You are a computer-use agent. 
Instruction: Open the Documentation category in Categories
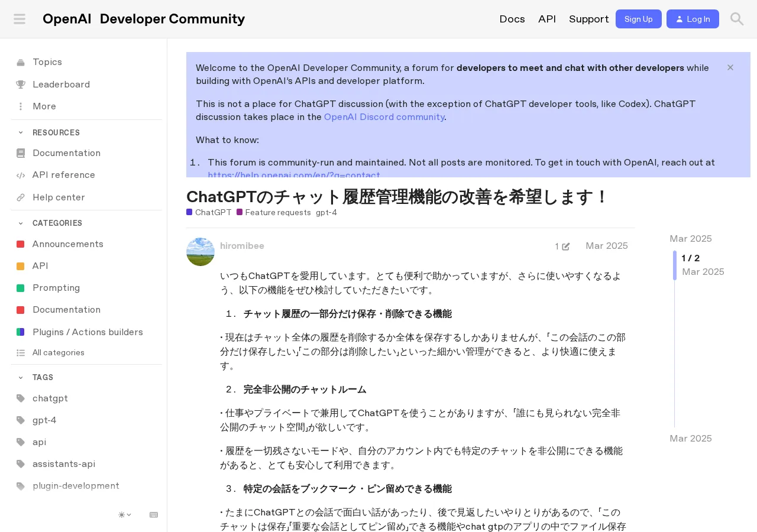[86, 310]
